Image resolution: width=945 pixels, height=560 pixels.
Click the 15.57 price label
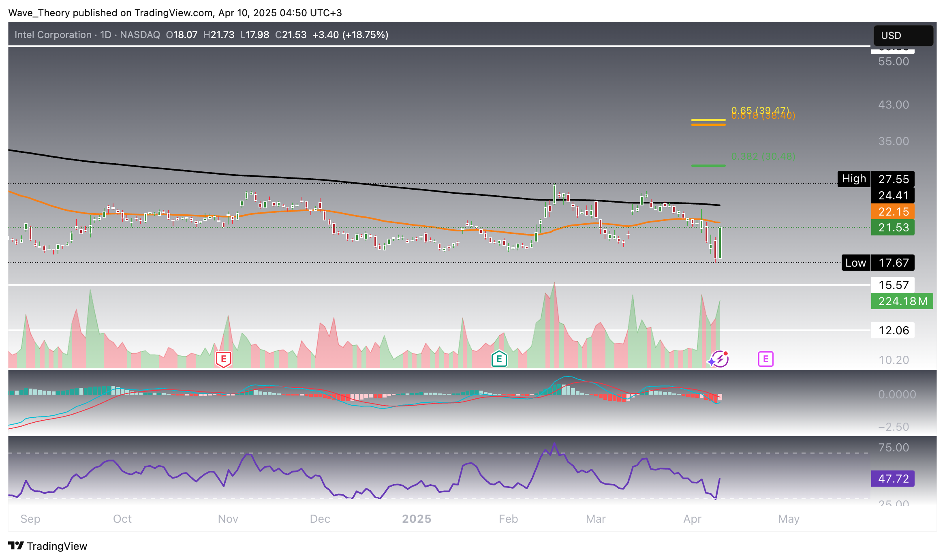tap(893, 285)
